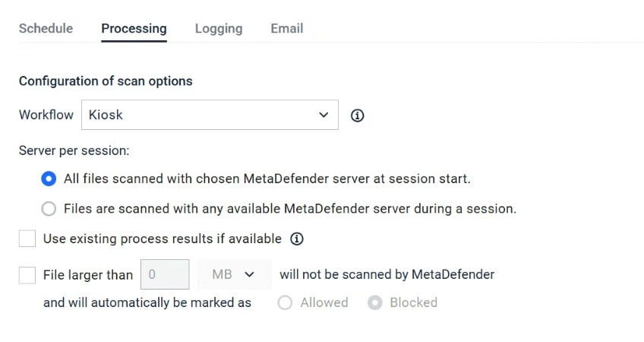Click the info icon beside Workflow dropdown
This screenshot has width=644, height=342.
click(x=358, y=116)
